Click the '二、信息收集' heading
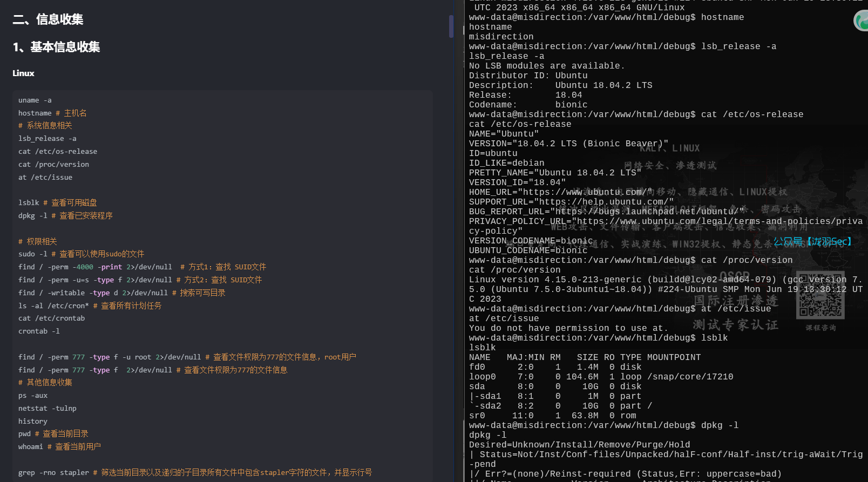The height and width of the screenshot is (482, 868). point(48,20)
